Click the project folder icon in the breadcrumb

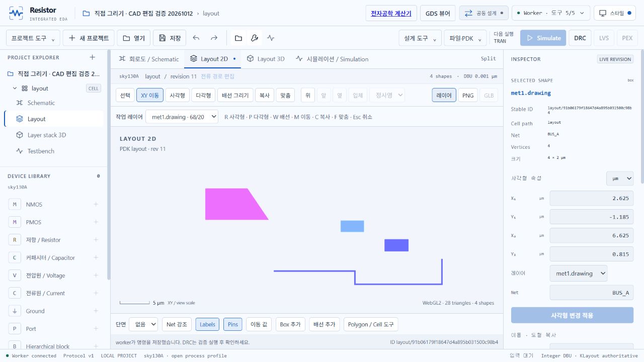pos(86,14)
